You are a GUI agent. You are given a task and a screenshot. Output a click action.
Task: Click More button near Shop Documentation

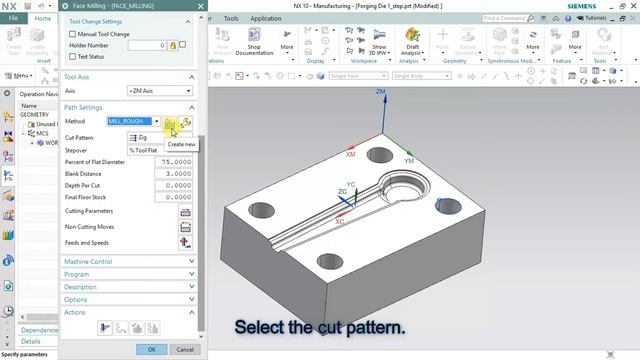coord(287,42)
